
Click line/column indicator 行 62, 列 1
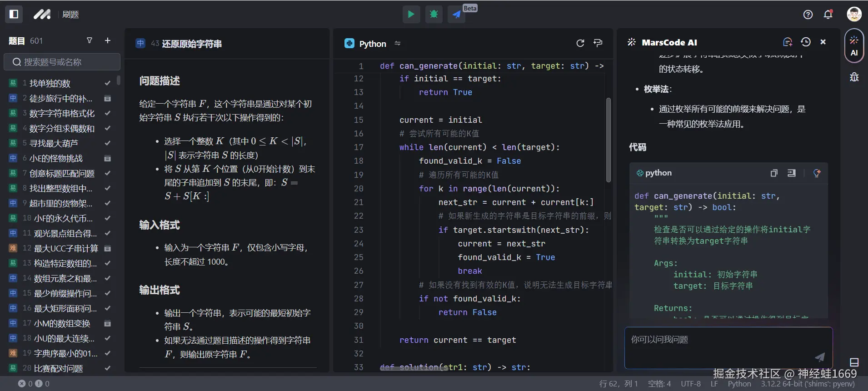[x=619, y=384]
